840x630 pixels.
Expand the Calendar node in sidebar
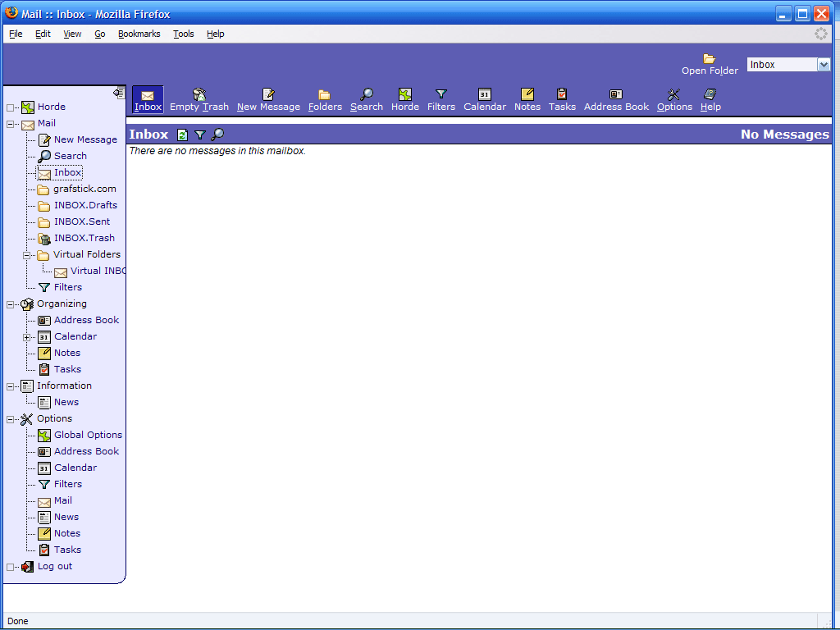click(x=27, y=337)
